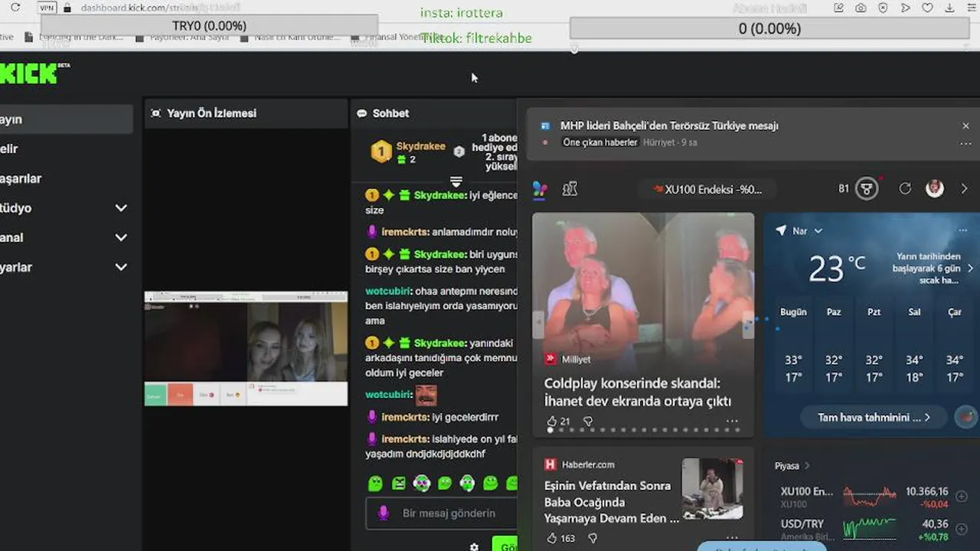This screenshot has width=980, height=551.
Task: Expand the Stüdyo sidebar section
Action: tap(121, 208)
